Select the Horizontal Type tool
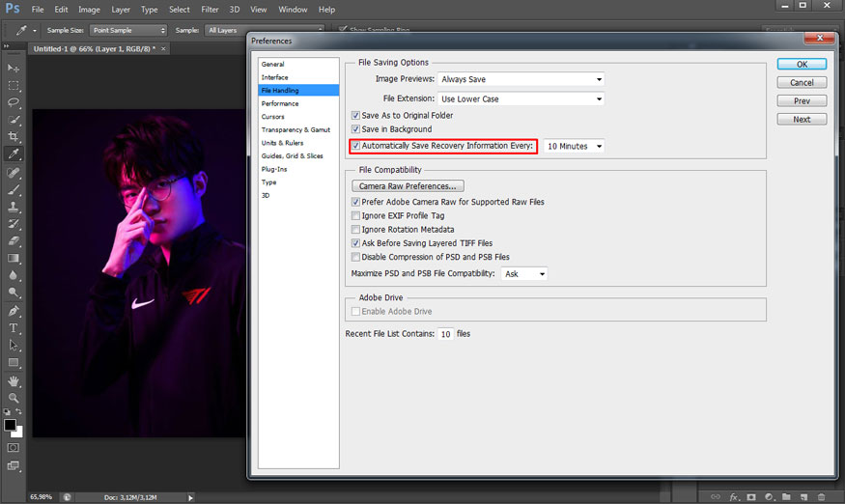 click(14, 328)
